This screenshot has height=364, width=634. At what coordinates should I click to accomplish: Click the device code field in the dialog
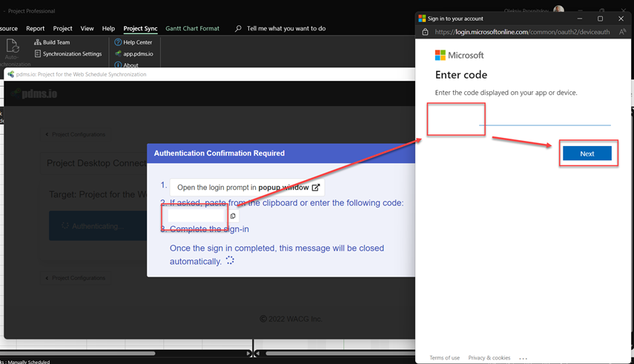coord(196,216)
